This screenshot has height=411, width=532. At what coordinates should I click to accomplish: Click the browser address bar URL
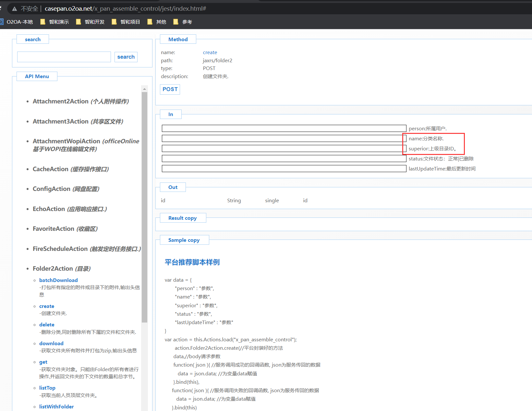tap(125, 9)
